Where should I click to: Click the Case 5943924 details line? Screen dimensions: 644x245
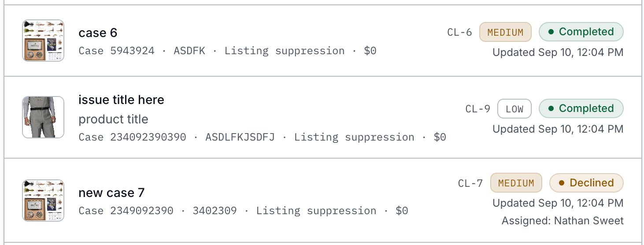227,51
